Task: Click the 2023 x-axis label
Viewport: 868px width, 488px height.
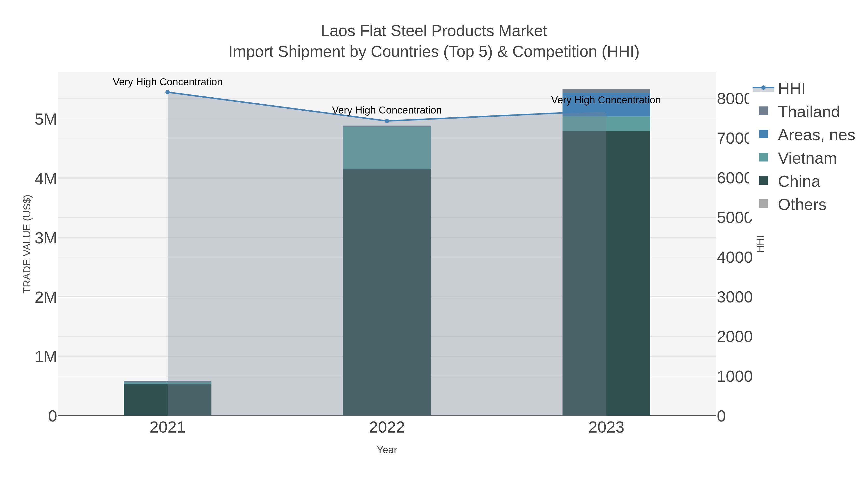Action: tap(606, 428)
